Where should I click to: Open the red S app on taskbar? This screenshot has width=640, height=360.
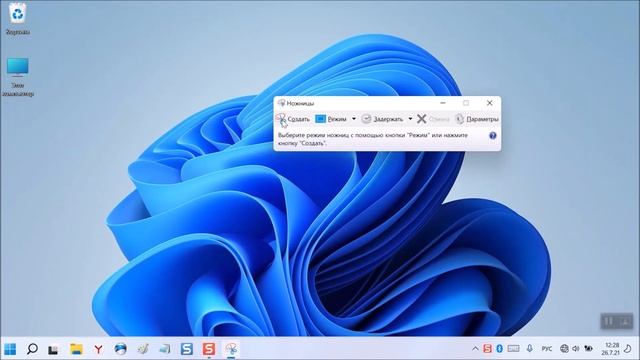(x=209, y=349)
